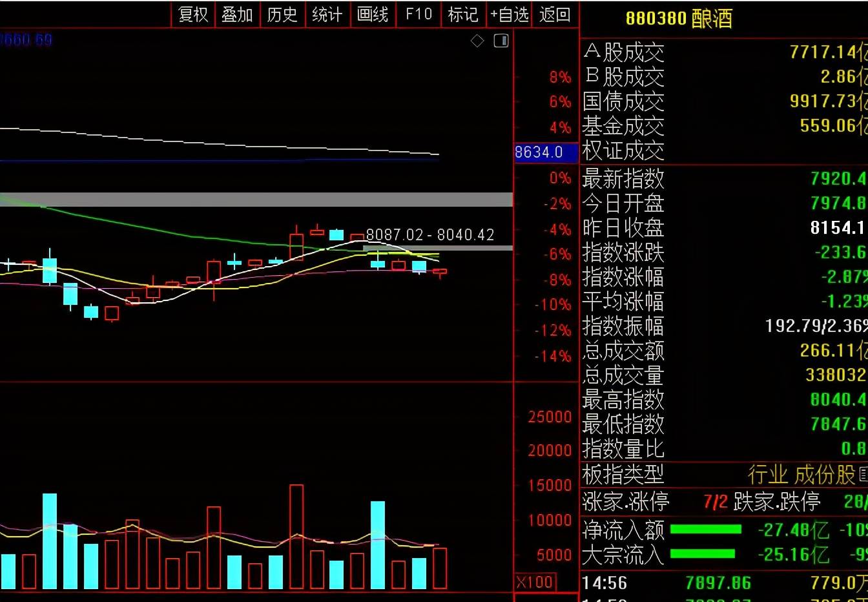
Task: Select the latest rightmost candlestick
Action: [x=440, y=272]
